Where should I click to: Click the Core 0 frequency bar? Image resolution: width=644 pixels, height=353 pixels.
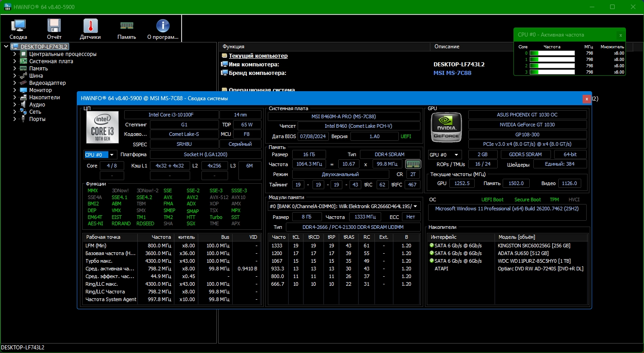tap(552, 53)
